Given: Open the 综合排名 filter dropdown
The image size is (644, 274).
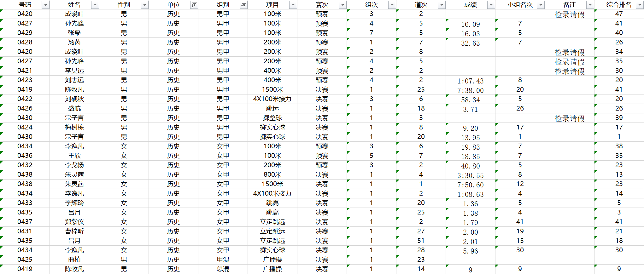Looking at the screenshot, I should 640,5.
